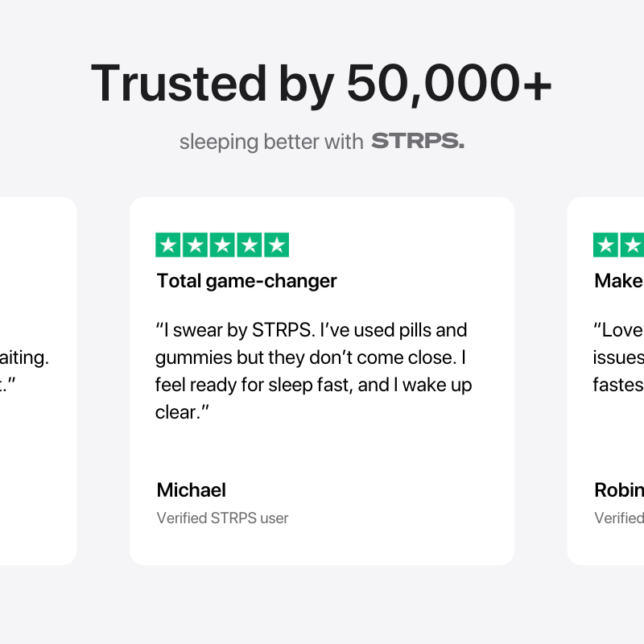This screenshot has height=644, width=644.
Task: Click the quote beginning with "Love" on Robin's card
Action: pyautogui.click(x=618, y=357)
